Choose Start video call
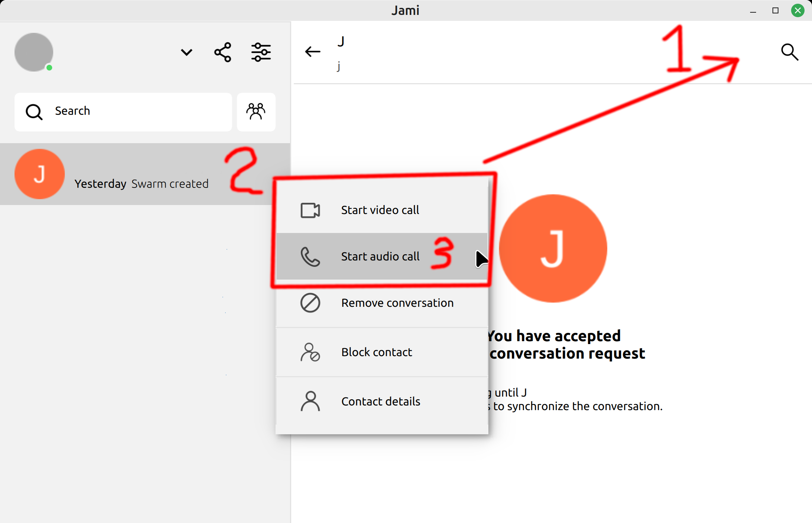The width and height of the screenshot is (812, 523). point(382,210)
